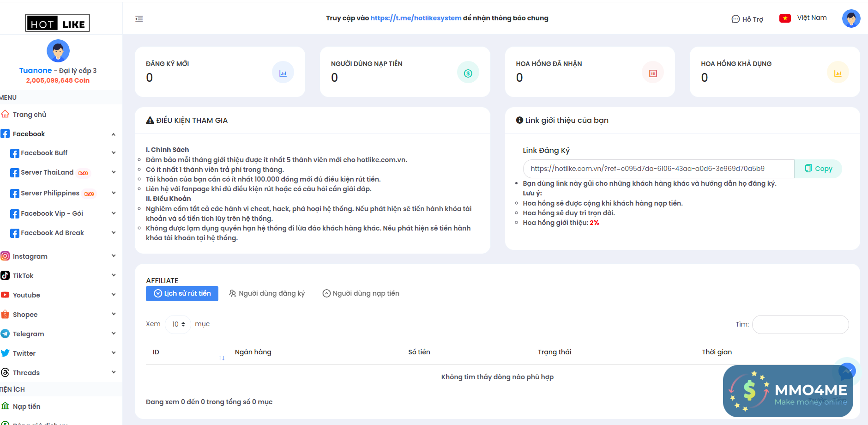Click the HOT LIKE logo

click(58, 23)
